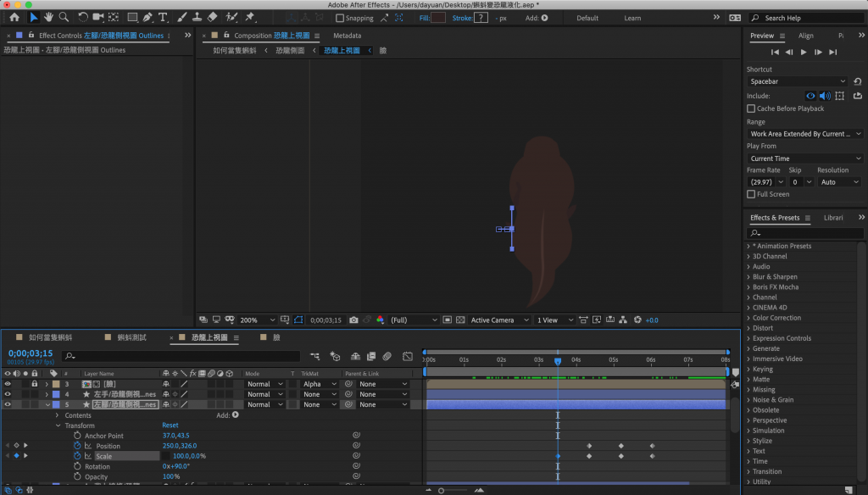Switch to the Metadata tab

347,36
